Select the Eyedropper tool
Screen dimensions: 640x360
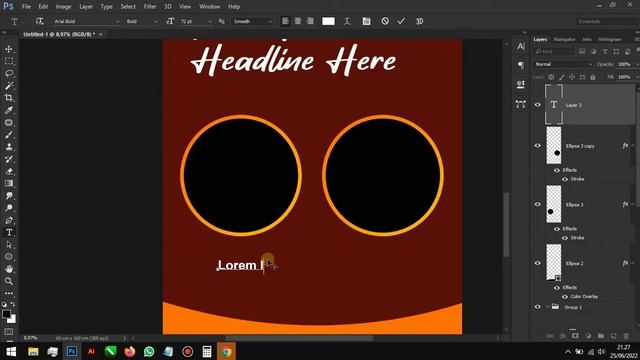click(9, 110)
